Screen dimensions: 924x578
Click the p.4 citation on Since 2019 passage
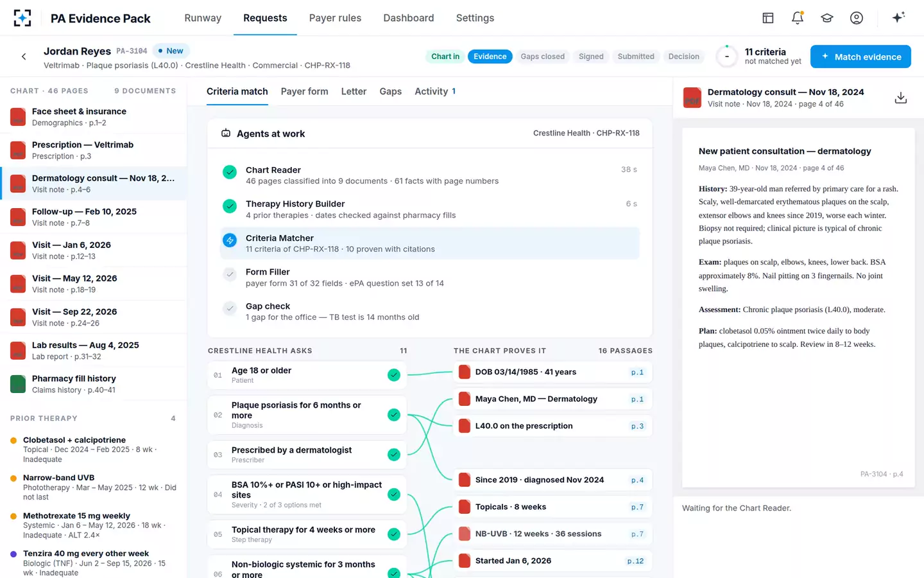point(637,480)
